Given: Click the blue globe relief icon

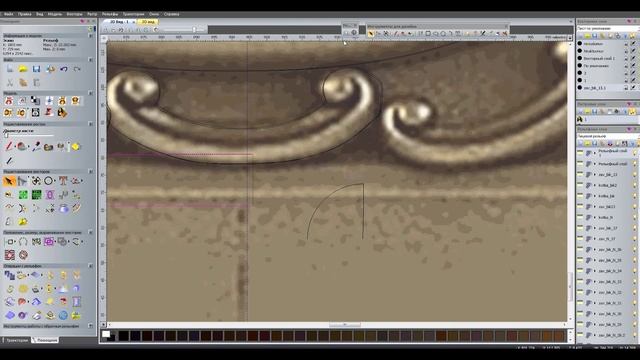Looking at the screenshot, I should point(63,315).
